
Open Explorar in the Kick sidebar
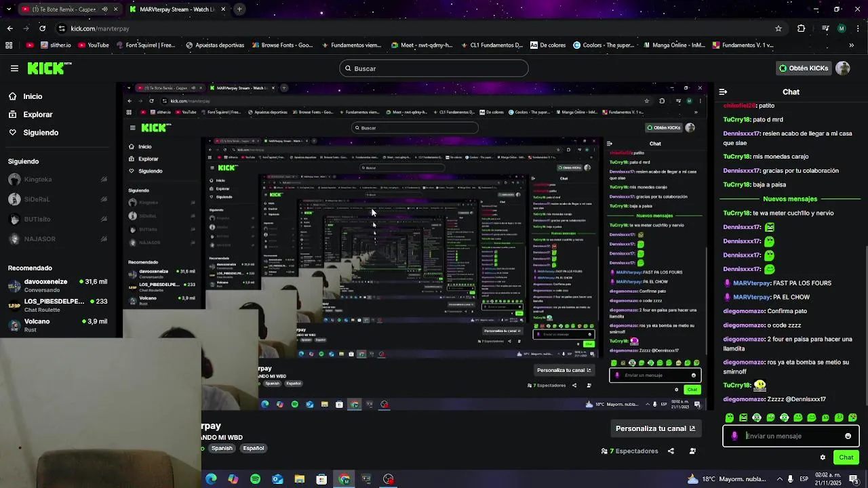[30, 115]
